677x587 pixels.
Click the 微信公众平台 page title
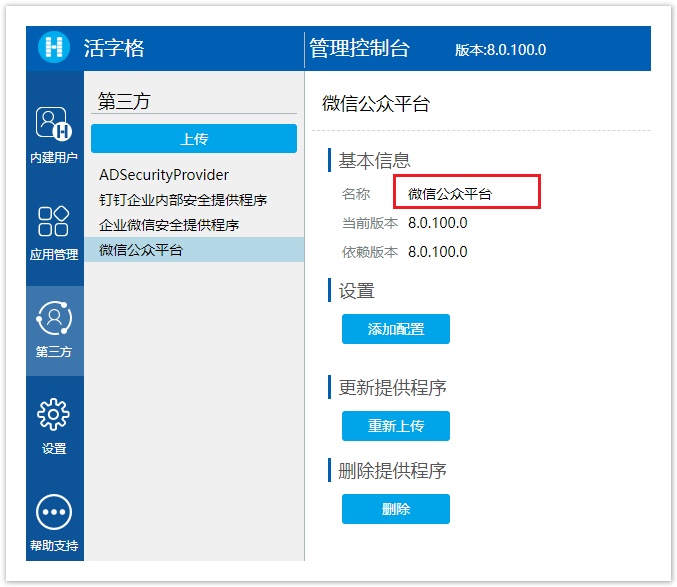376,104
